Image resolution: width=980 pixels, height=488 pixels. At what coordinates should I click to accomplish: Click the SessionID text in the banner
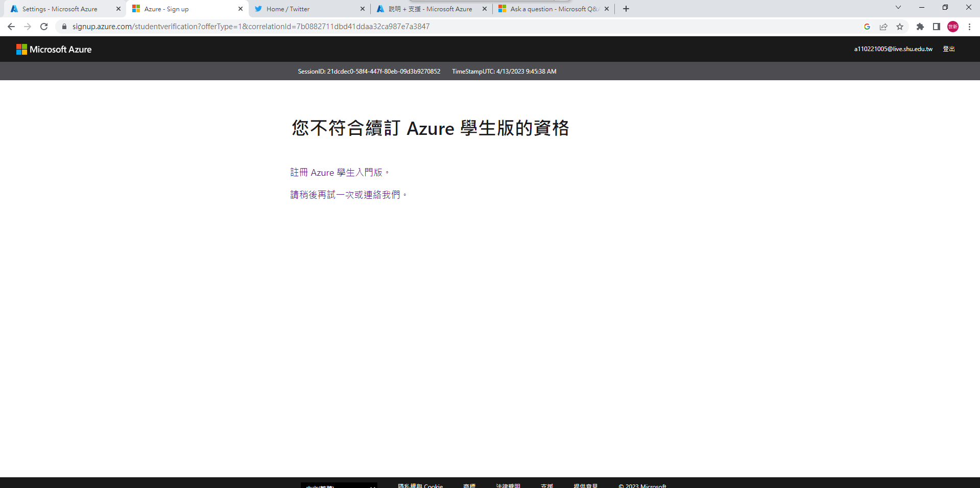pyautogui.click(x=369, y=72)
